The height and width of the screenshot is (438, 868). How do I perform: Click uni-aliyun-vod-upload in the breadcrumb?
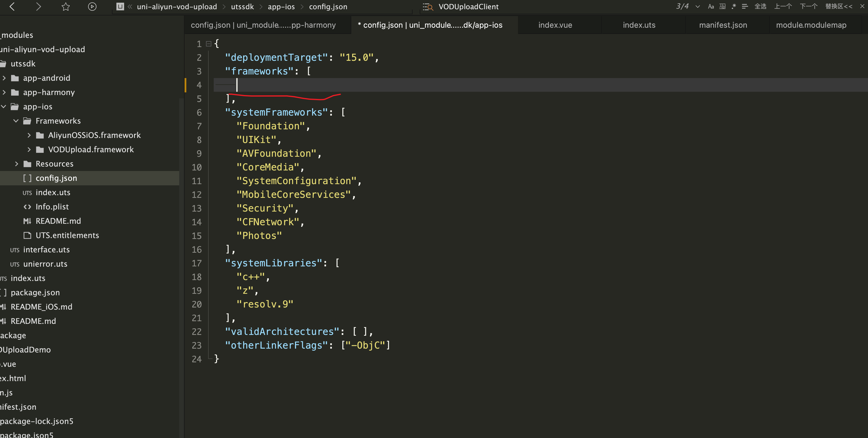tap(177, 7)
